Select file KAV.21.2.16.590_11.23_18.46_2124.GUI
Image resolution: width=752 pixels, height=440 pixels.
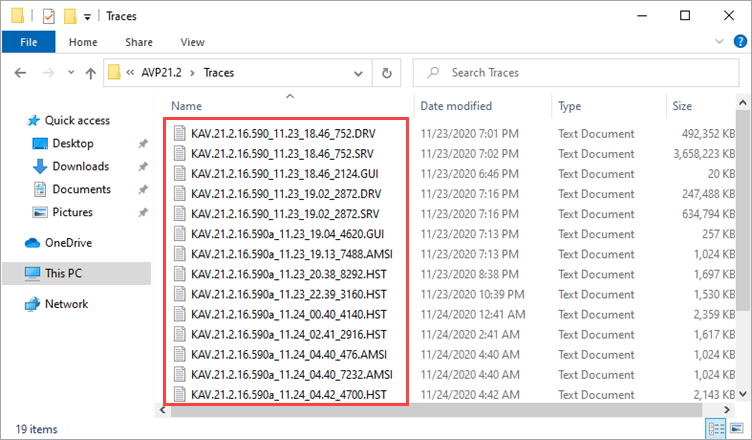[285, 174]
